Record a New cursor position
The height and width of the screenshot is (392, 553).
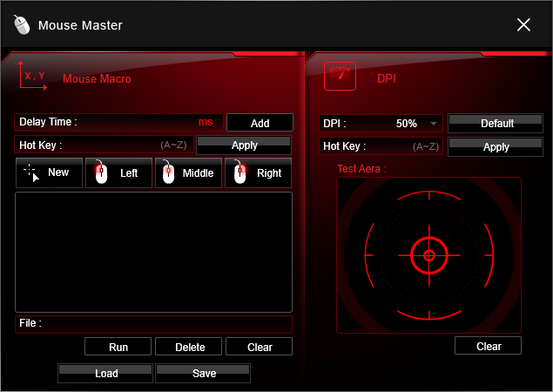(49, 172)
